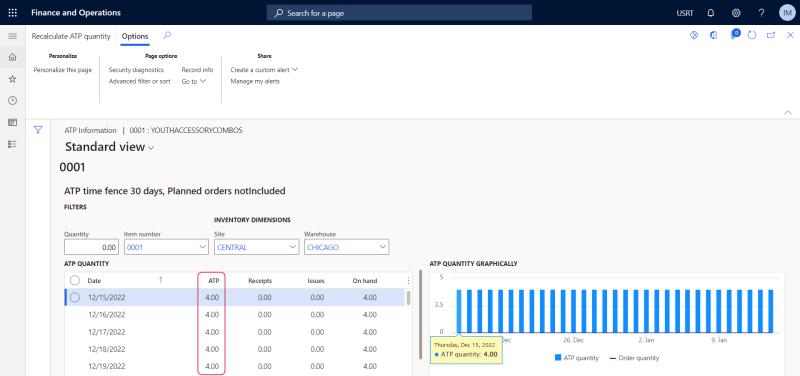Open the IM user profile avatar
The image size is (800, 376).
(x=787, y=13)
